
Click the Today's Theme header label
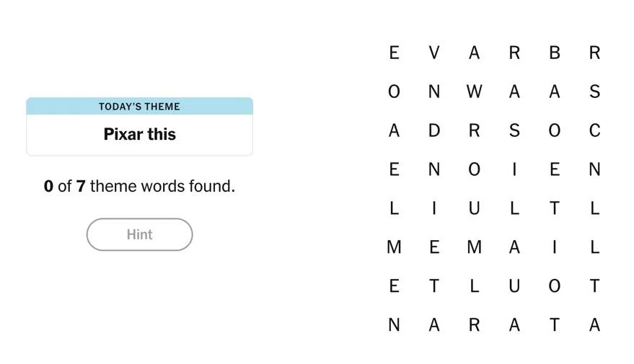point(139,107)
